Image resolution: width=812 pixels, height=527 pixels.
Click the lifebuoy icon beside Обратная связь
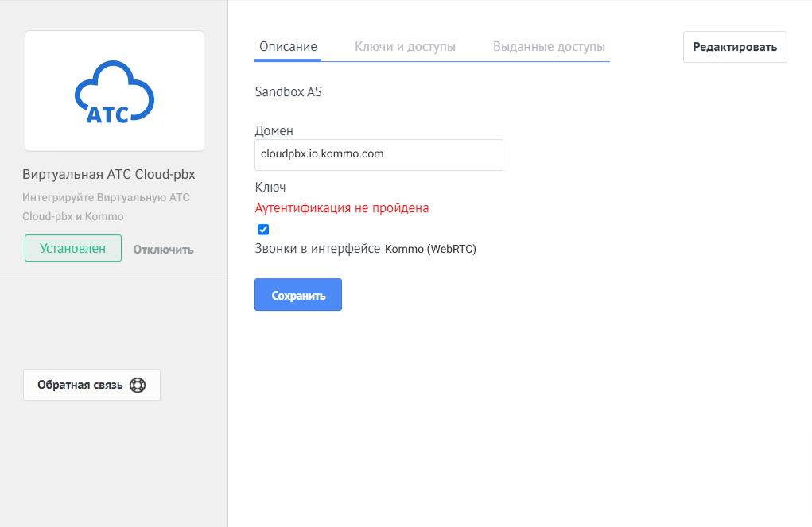(138, 385)
